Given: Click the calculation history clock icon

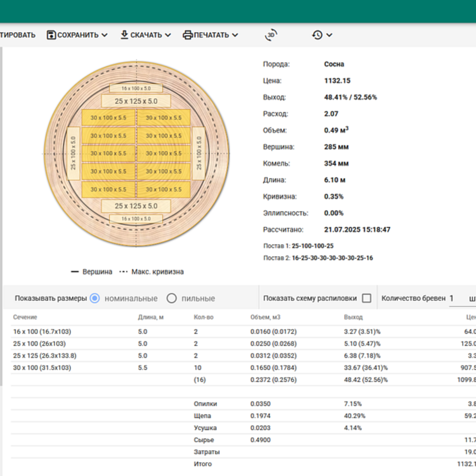Looking at the screenshot, I should pos(317,35).
